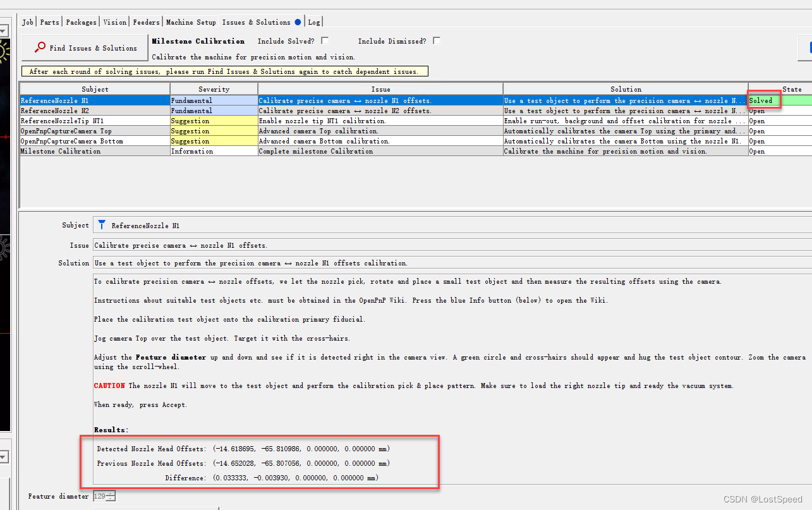Screen dimensions: 812x510
Task: Select the OpenPnpCaptureCamera Bottom row
Action: coord(416,141)
